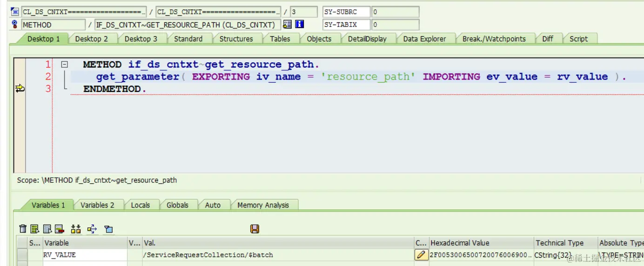Click the /ServiceRequestCollection/$batch value cell

coord(278,255)
